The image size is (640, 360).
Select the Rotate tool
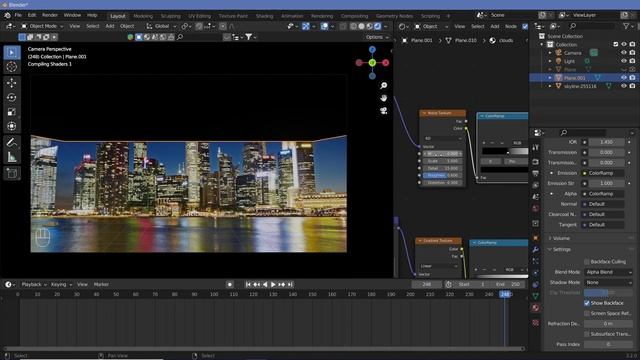[11, 98]
